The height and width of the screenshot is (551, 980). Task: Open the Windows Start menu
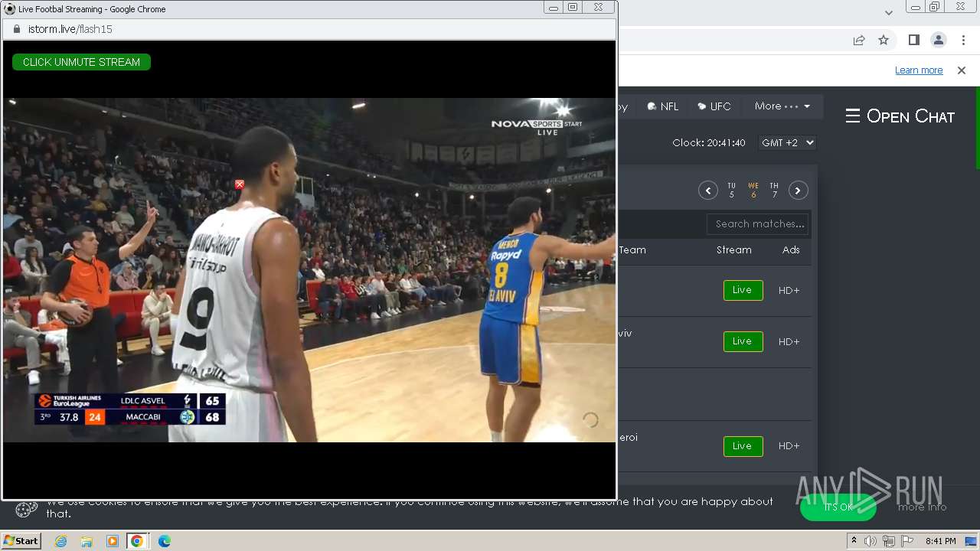[21, 541]
